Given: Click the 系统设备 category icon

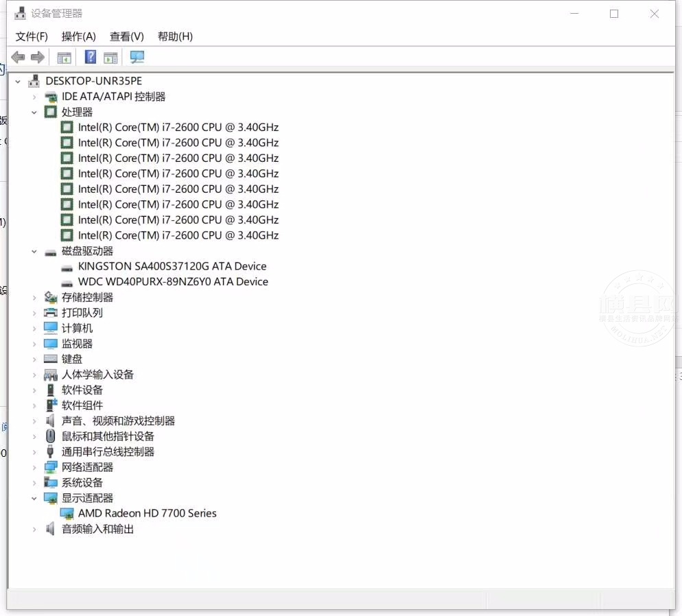Looking at the screenshot, I should 51,482.
